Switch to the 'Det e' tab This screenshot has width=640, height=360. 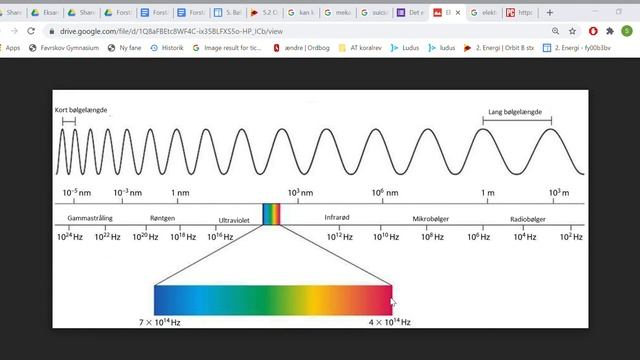[x=410, y=13]
